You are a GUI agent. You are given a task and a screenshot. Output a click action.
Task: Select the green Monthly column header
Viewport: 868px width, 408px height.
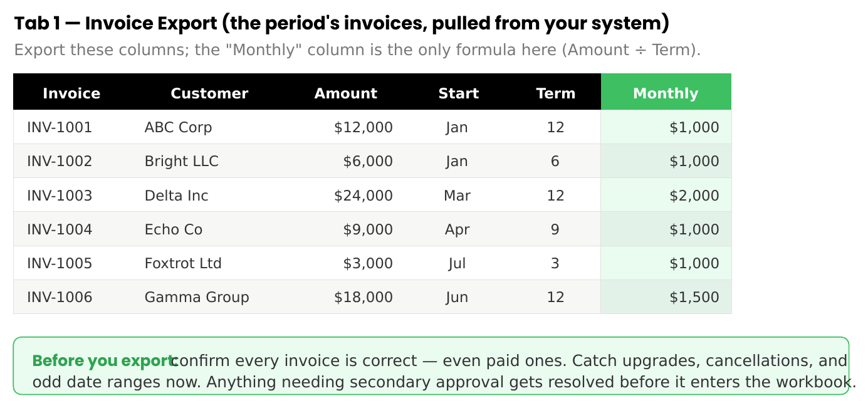coord(666,93)
